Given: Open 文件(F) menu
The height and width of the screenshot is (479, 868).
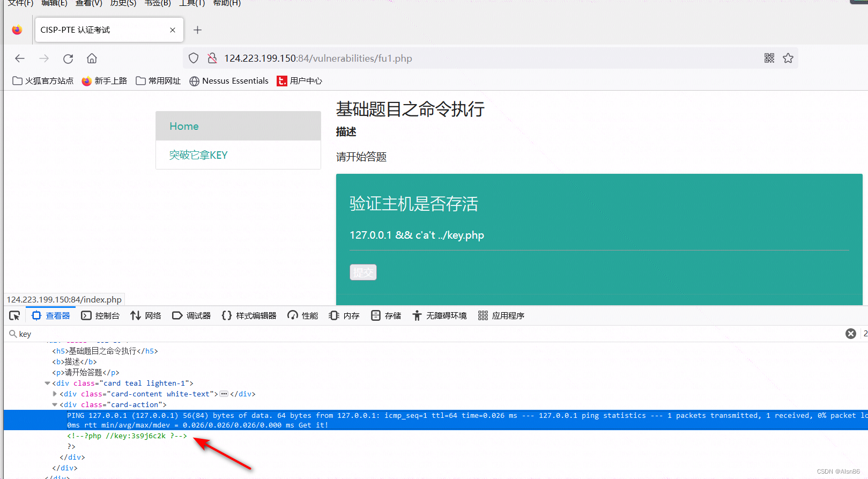Looking at the screenshot, I should (x=20, y=3).
